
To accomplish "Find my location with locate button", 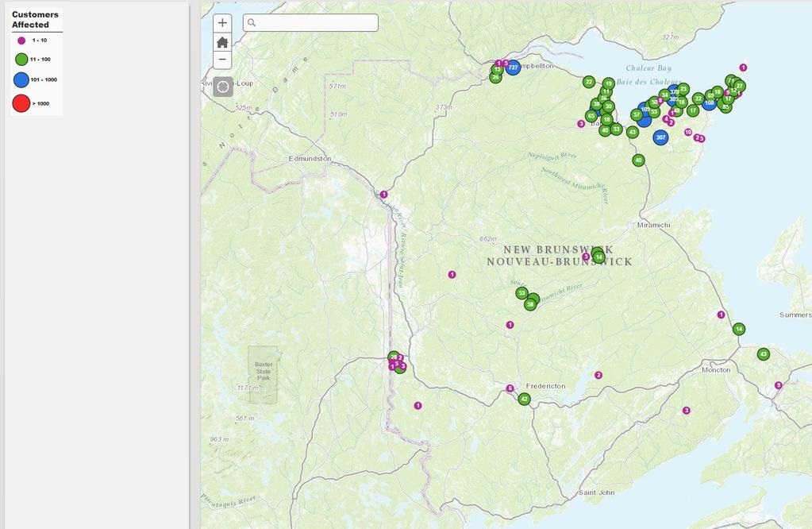I will click(x=223, y=87).
